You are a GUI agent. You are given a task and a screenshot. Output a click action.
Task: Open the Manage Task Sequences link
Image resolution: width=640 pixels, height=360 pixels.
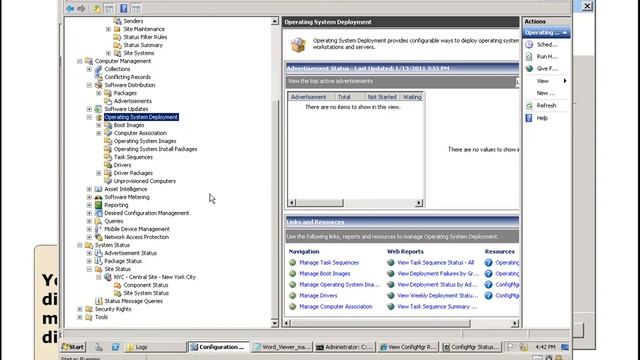coord(329,263)
